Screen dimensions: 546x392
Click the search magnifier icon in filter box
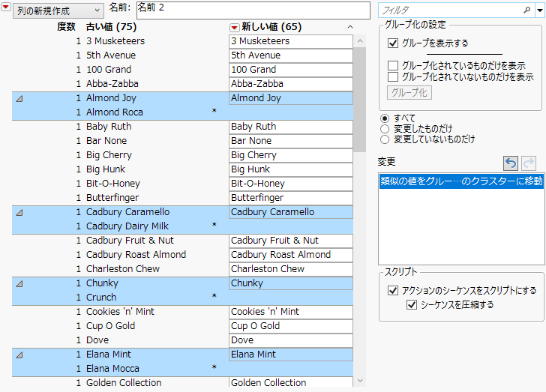[x=526, y=10]
